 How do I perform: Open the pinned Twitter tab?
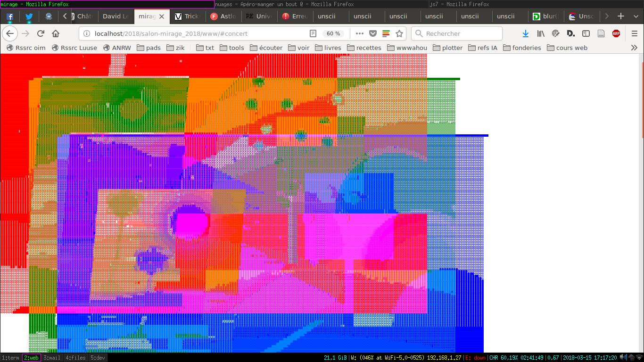coord(29,16)
